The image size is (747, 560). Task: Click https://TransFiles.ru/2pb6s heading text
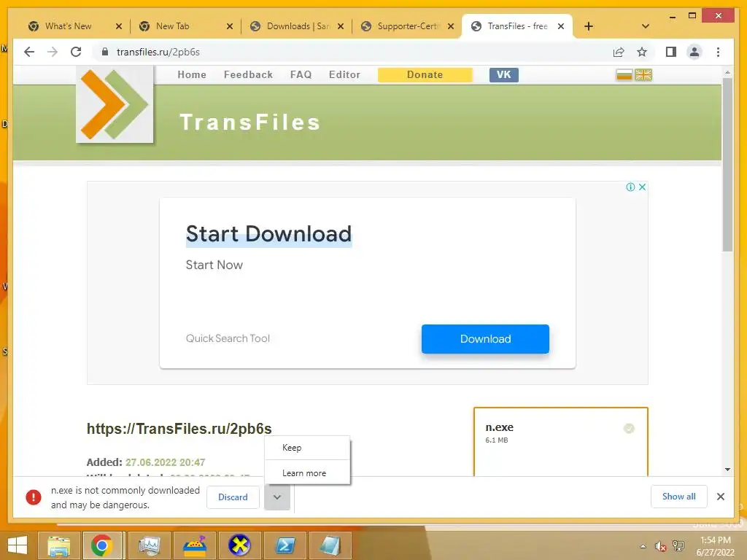179,429
